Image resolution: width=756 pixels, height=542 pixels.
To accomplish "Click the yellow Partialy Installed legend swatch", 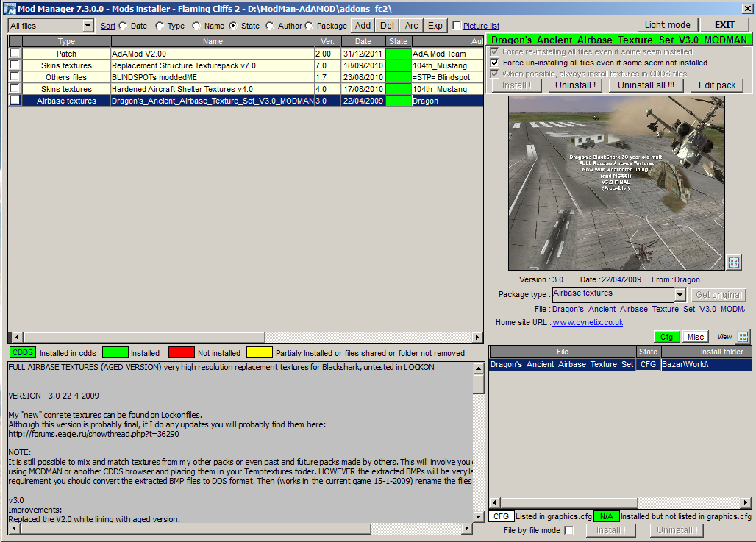I will click(x=260, y=352).
